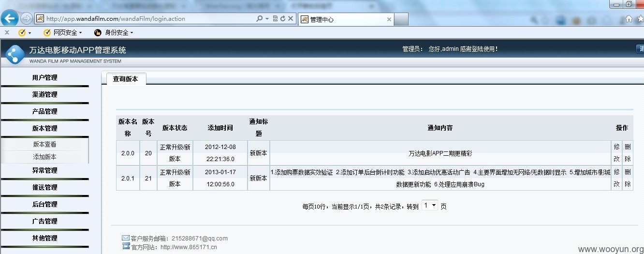The height and width of the screenshot is (254, 644).
Task: Open 用户管理 in the sidebar
Action: click(44, 77)
